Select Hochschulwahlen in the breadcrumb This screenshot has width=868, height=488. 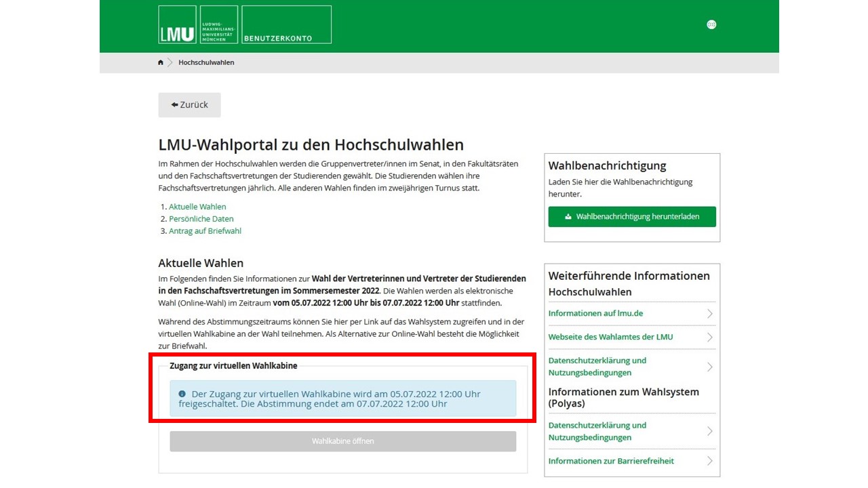pos(206,62)
